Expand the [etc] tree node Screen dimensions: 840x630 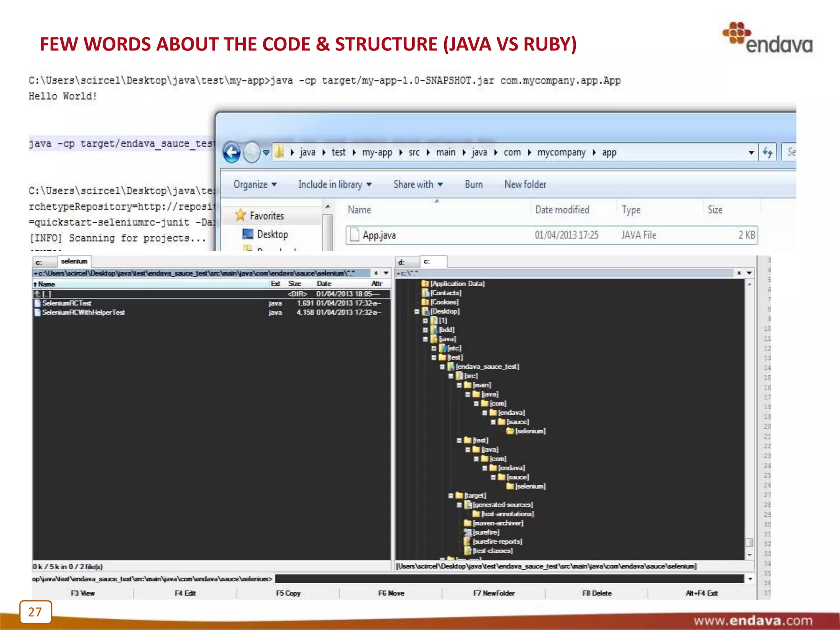(x=434, y=348)
